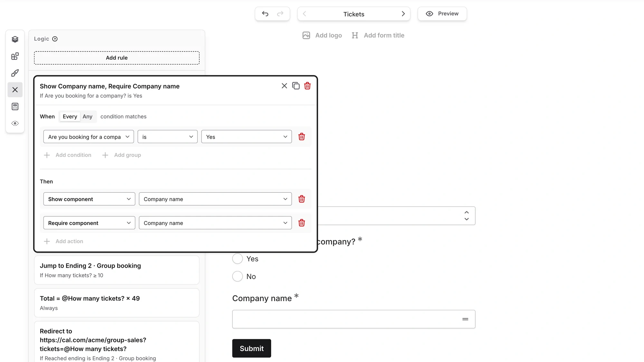644x362 pixels.
Task: Choose the No radio option
Action: (x=237, y=276)
